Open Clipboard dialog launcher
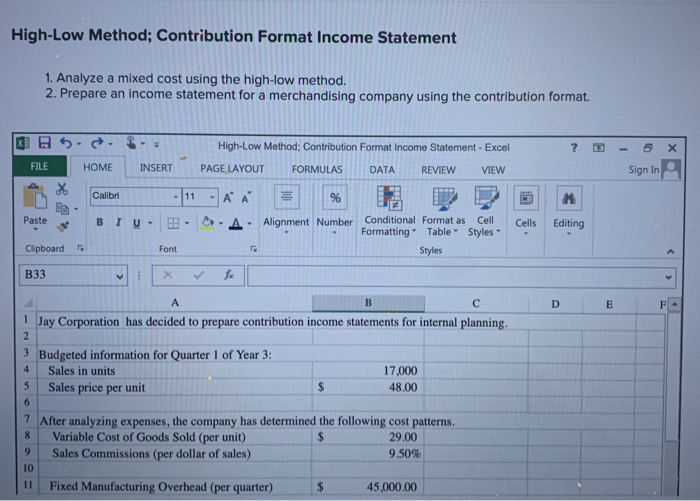 click(x=80, y=248)
